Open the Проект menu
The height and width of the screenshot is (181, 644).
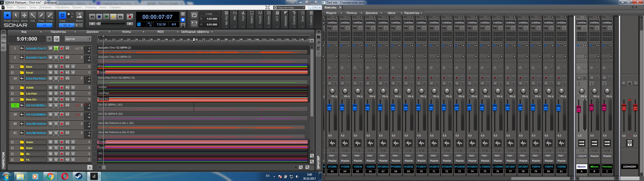point(77,8)
